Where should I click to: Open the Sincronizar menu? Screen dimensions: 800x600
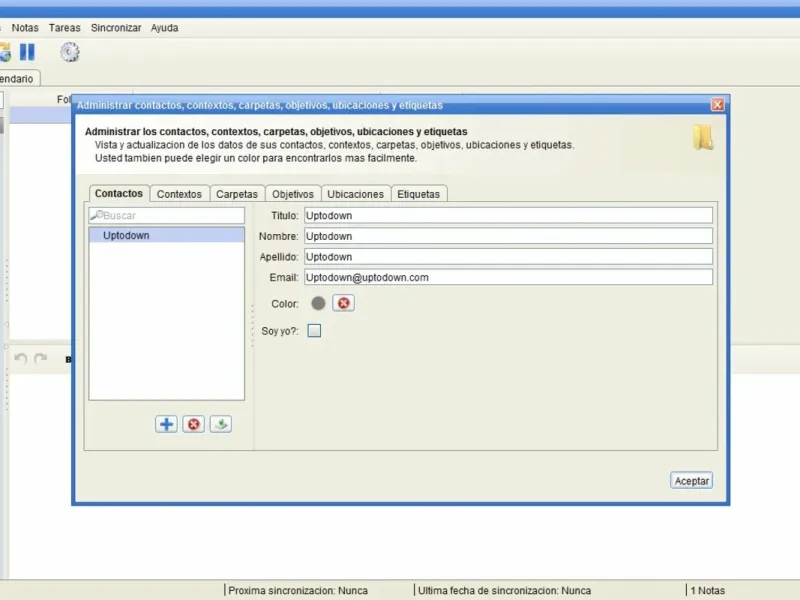click(x=116, y=28)
